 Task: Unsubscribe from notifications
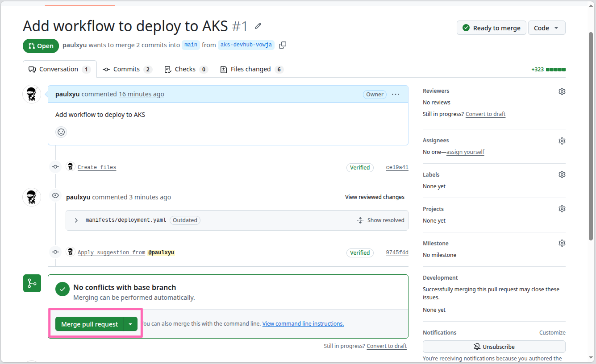coord(494,347)
